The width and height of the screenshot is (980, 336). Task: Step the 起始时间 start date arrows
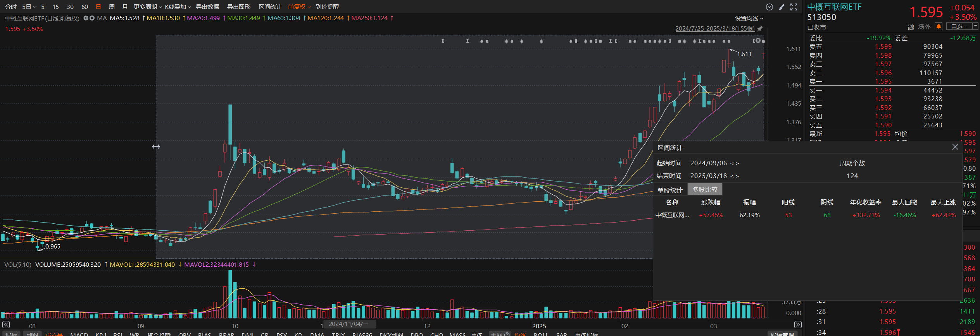click(x=735, y=163)
